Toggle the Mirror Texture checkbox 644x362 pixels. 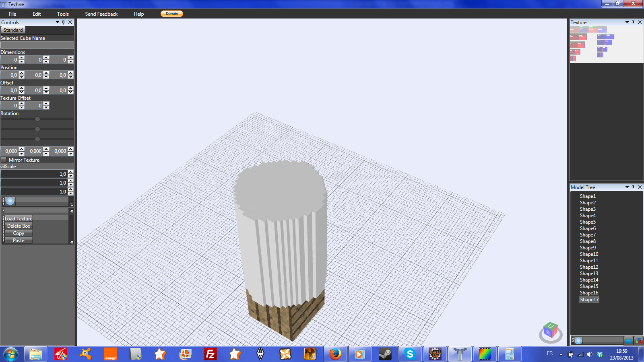click(x=4, y=160)
